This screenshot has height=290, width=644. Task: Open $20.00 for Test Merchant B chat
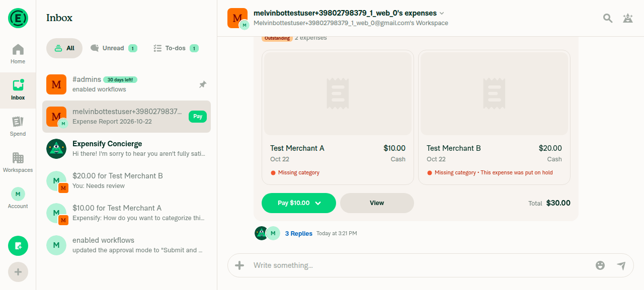coord(126,181)
